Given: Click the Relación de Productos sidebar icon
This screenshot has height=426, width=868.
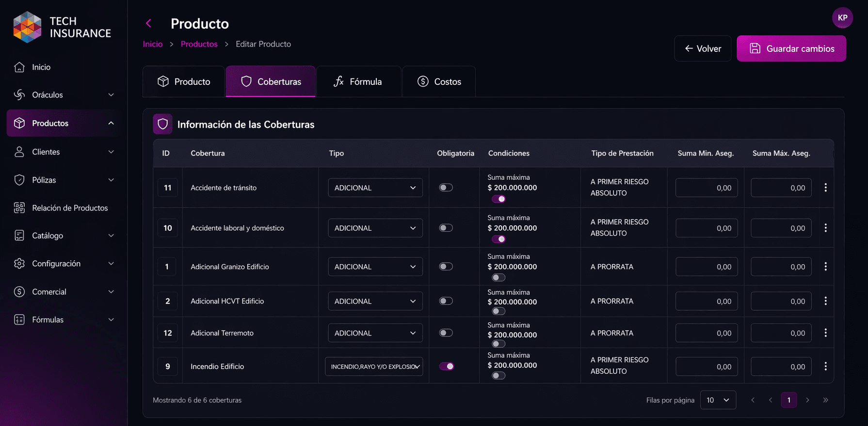Looking at the screenshot, I should [x=19, y=208].
